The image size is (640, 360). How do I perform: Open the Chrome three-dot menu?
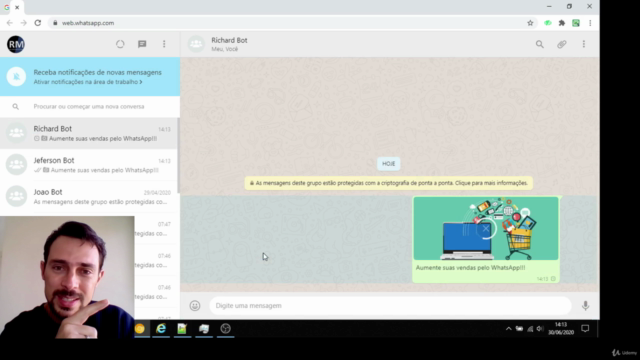coord(590,23)
